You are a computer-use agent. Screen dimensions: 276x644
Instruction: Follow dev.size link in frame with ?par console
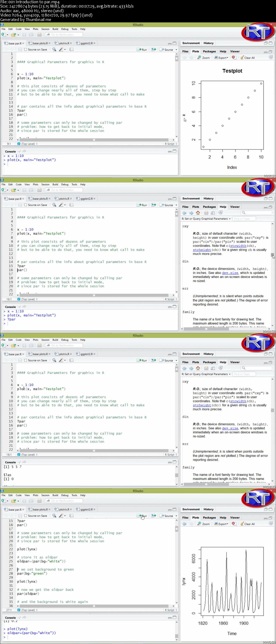pyautogui.click(x=230, y=273)
